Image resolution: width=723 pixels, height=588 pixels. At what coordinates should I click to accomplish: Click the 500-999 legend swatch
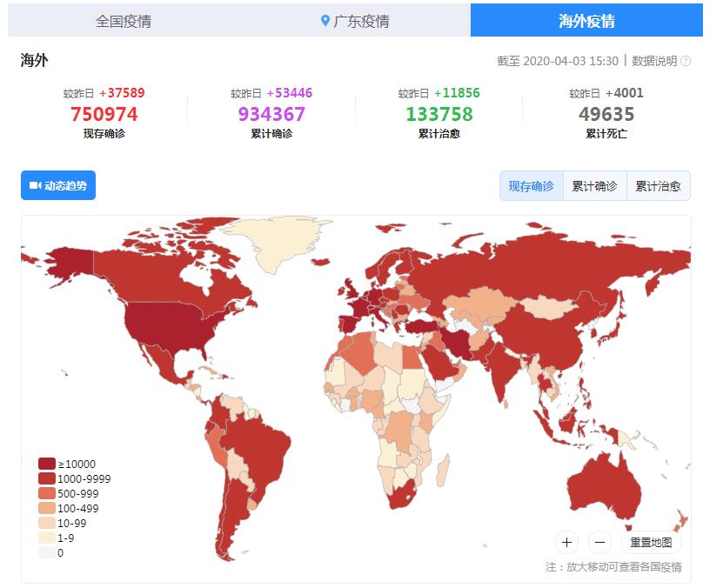point(46,494)
